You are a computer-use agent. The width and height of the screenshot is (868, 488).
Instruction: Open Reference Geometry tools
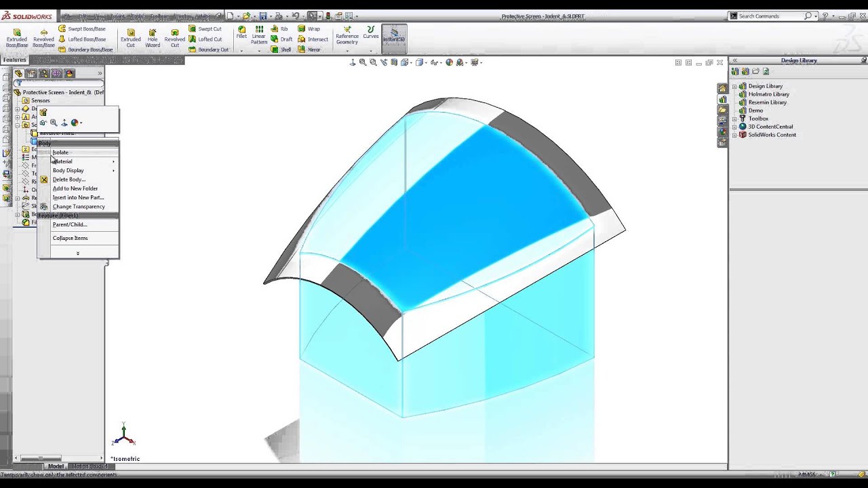[347, 35]
